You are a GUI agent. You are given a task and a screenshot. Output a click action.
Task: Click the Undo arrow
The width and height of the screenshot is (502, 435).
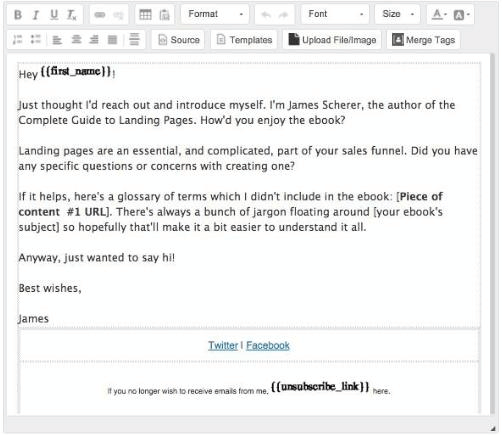266,15
